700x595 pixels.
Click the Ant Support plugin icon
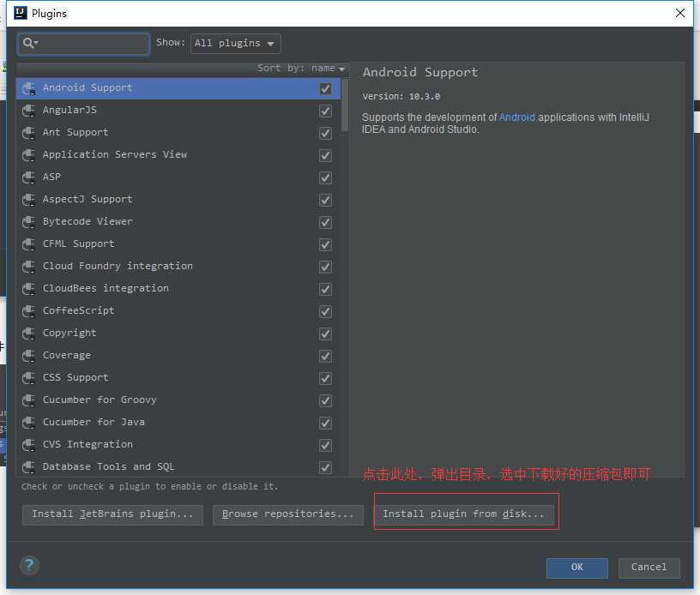pos(28,133)
